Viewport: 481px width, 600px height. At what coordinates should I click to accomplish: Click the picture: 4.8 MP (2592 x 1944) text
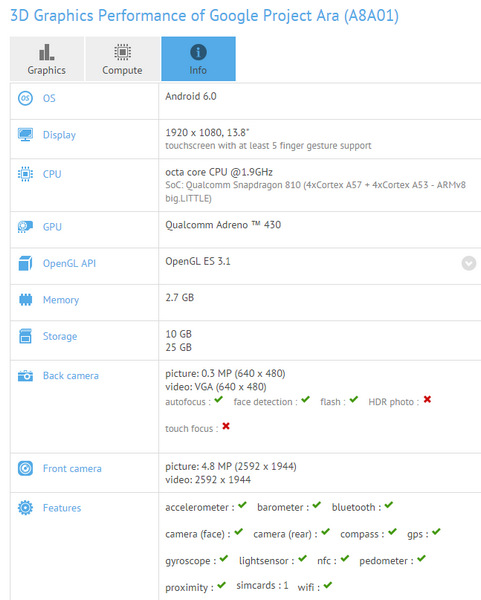[x=231, y=466]
